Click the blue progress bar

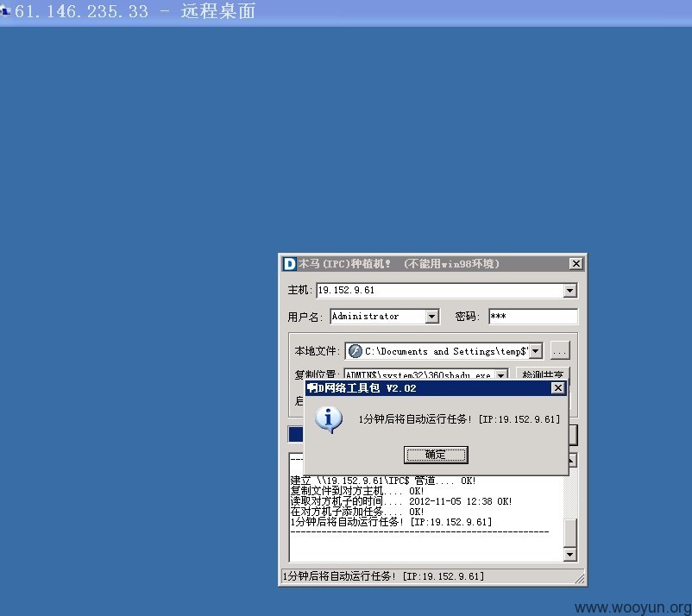coord(296,435)
